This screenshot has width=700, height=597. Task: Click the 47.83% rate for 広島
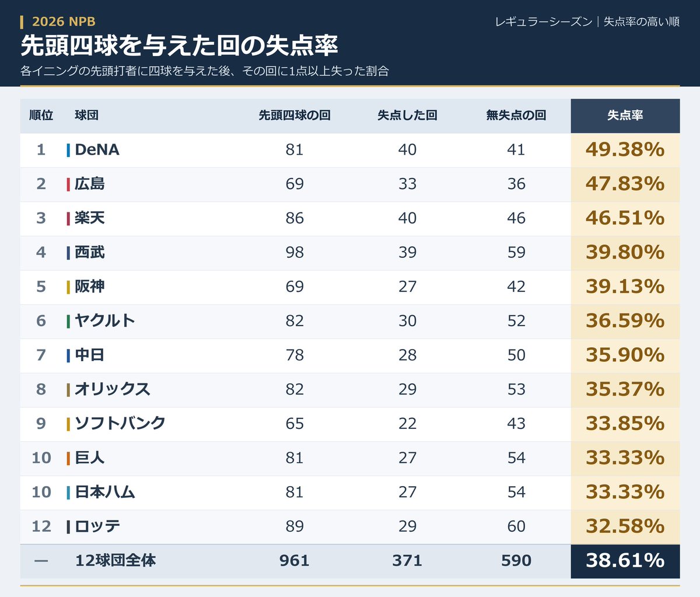(x=625, y=184)
